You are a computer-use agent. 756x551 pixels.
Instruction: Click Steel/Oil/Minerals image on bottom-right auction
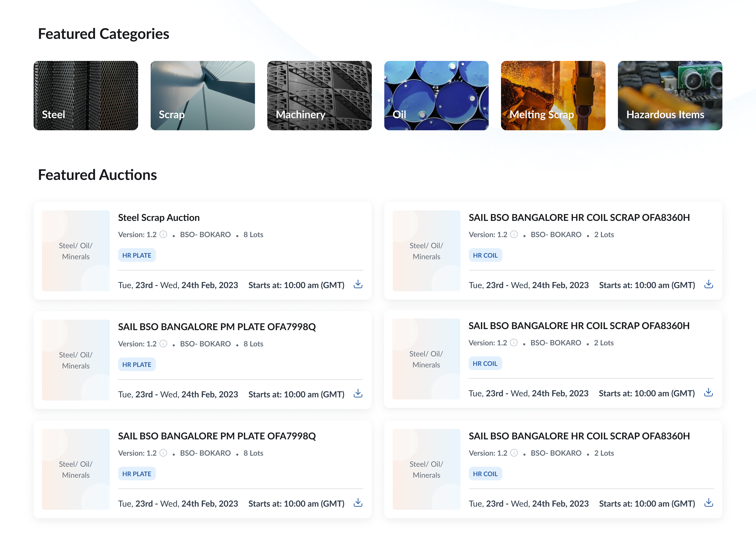point(426,469)
